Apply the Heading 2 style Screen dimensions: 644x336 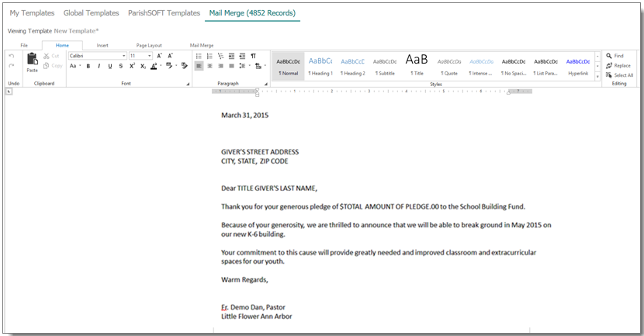[352, 66]
